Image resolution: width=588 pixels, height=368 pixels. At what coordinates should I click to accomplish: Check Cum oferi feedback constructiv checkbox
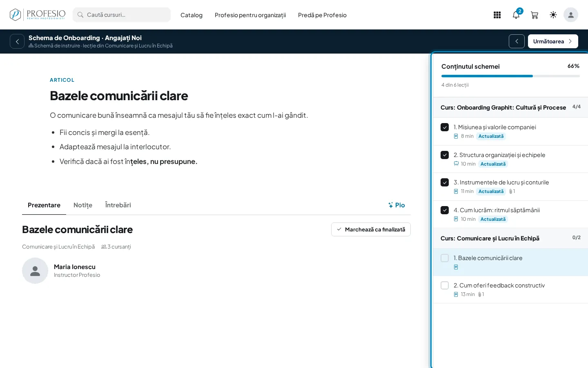click(445, 285)
